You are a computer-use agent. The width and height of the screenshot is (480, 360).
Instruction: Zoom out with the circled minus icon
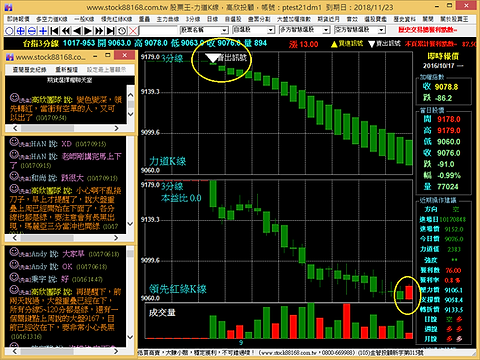point(32,31)
